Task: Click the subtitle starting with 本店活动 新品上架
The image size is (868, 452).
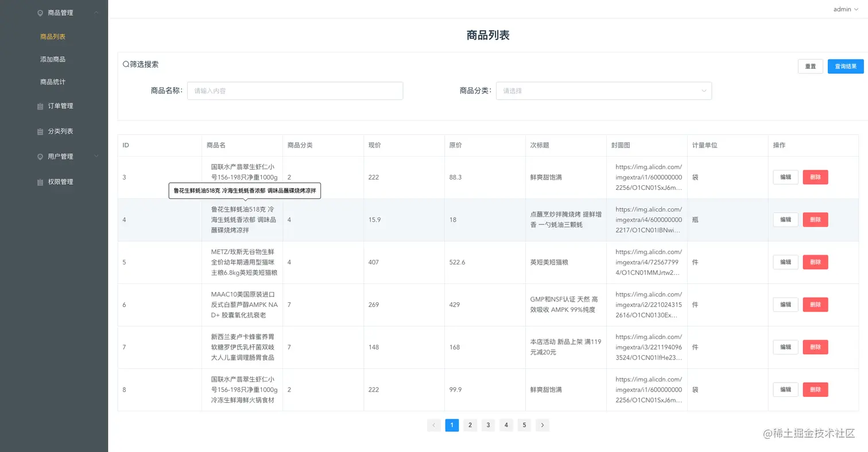Action: pyautogui.click(x=566, y=347)
